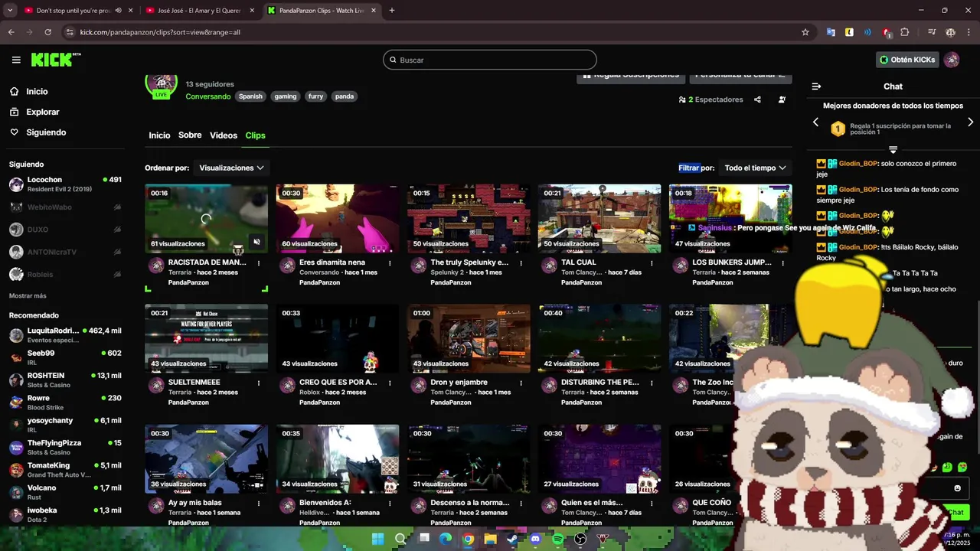Click Obtén KICKs button

point(907,60)
